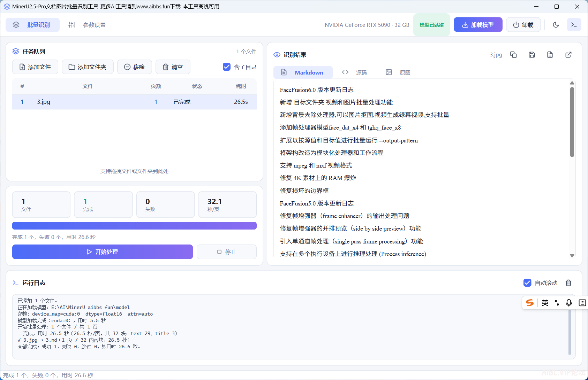Click the 耗时 column header

(x=241, y=86)
